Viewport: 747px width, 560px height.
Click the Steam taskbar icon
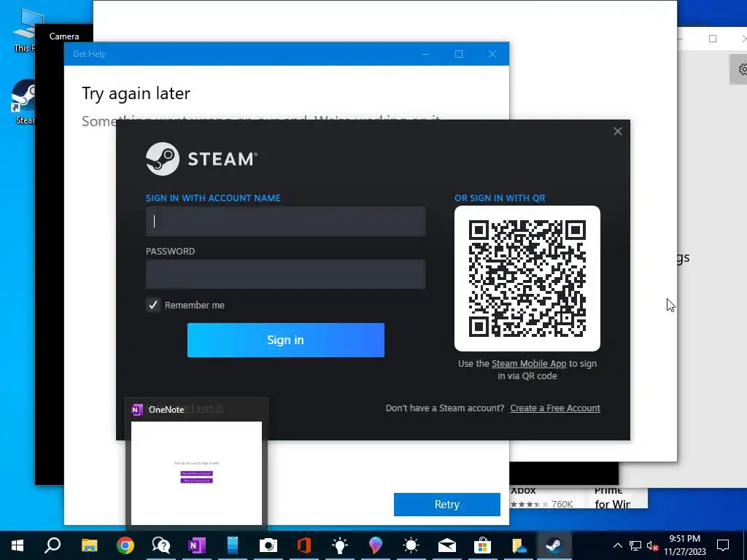click(554, 545)
